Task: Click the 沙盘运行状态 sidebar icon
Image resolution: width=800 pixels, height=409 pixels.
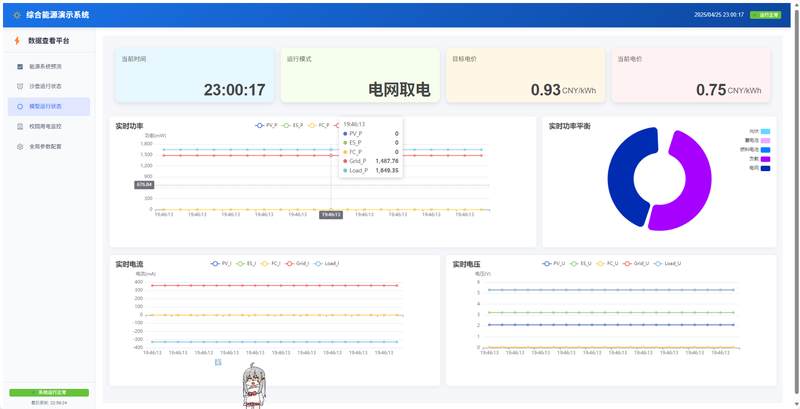Action: coord(20,86)
